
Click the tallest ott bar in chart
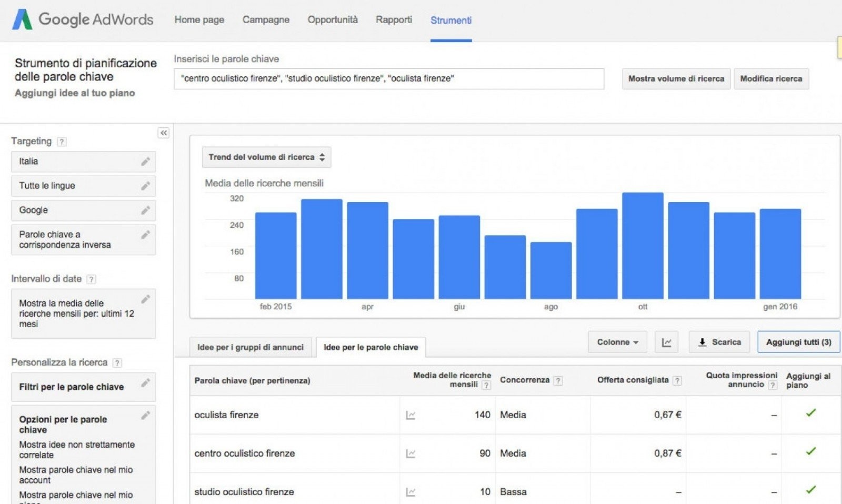click(x=643, y=246)
